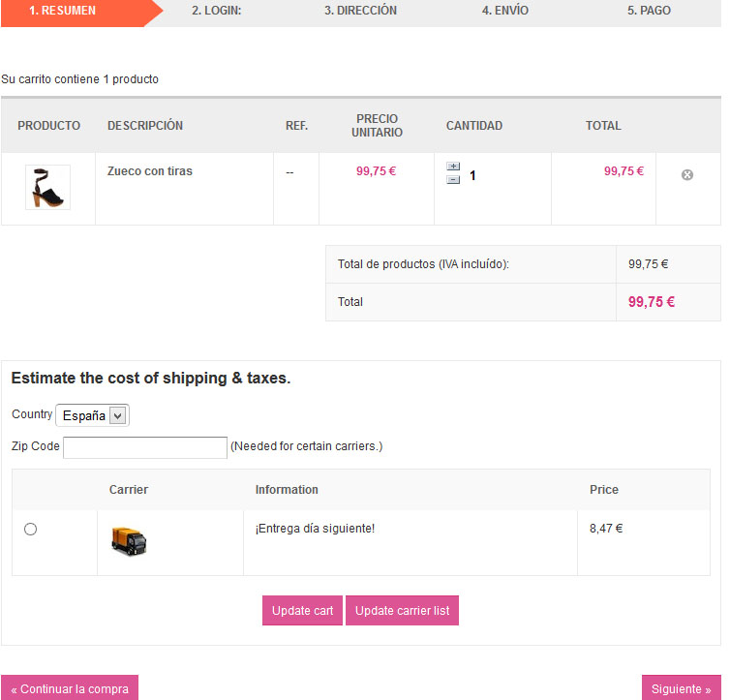Select the 1. RESUMEN step tab

62,11
